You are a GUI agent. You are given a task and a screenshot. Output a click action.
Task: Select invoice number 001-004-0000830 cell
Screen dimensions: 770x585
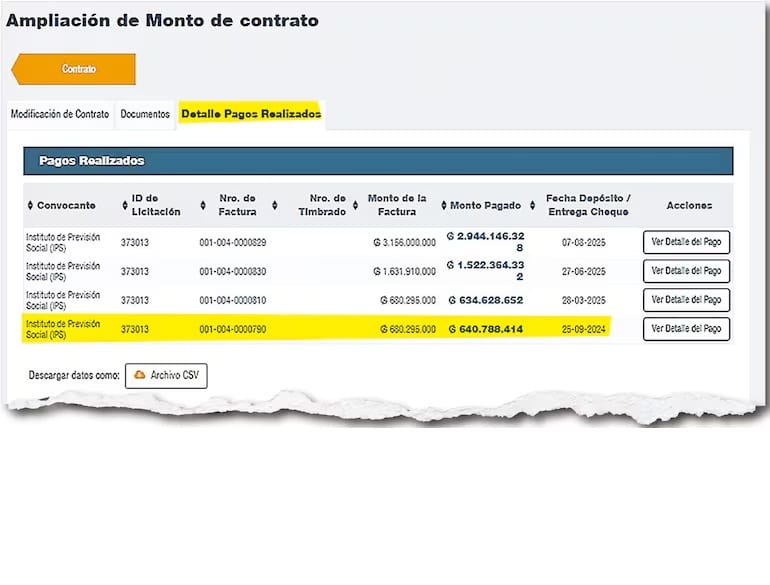(x=233, y=272)
